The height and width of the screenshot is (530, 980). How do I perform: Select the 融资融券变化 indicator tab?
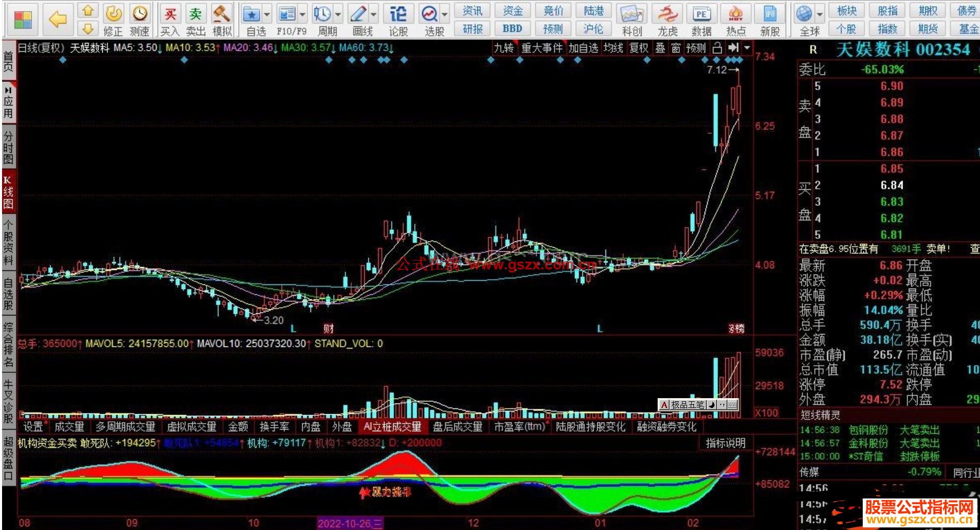(667, 427)
